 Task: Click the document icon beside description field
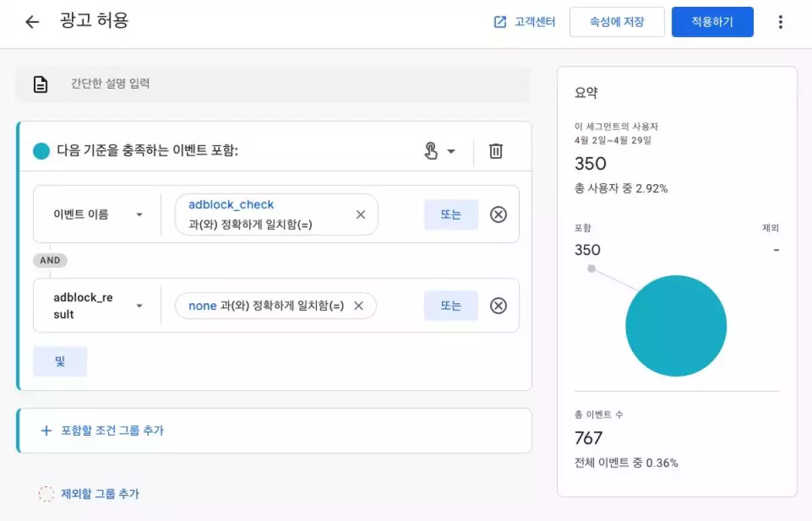click(x=41, y=85)
